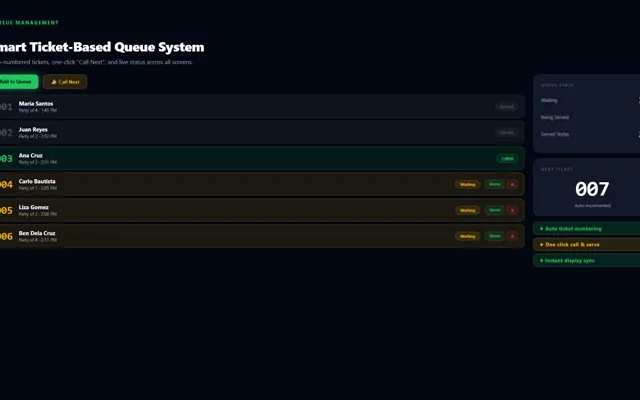Click the Call Next button
Viewport: 640px width, 400px height.
65,82
